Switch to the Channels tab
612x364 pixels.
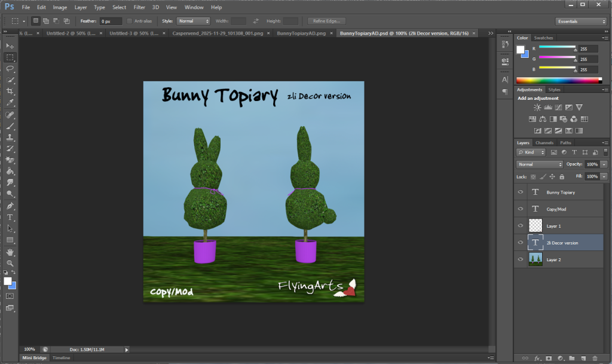pos(544,143)
